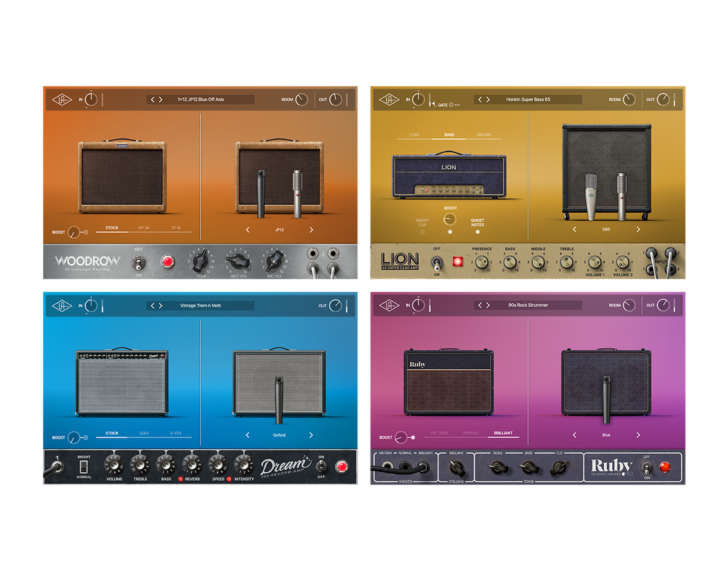Click the microphone on the Blue cabinet
Viewport: 728px width, 571px height.
(607, 400)
